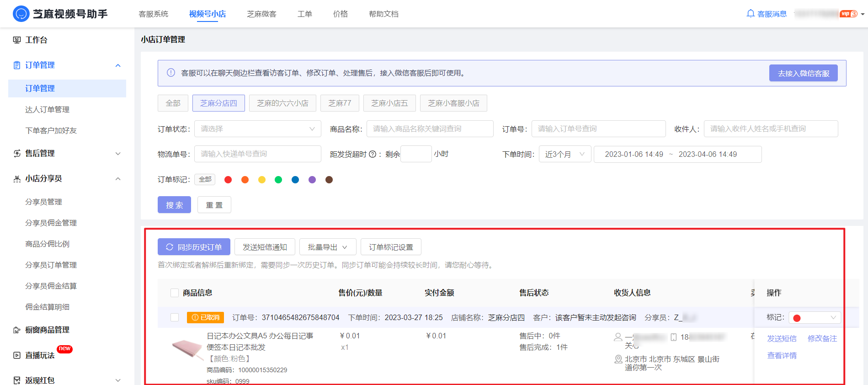Click the 工作台 monitor icon

click(17, 40)
